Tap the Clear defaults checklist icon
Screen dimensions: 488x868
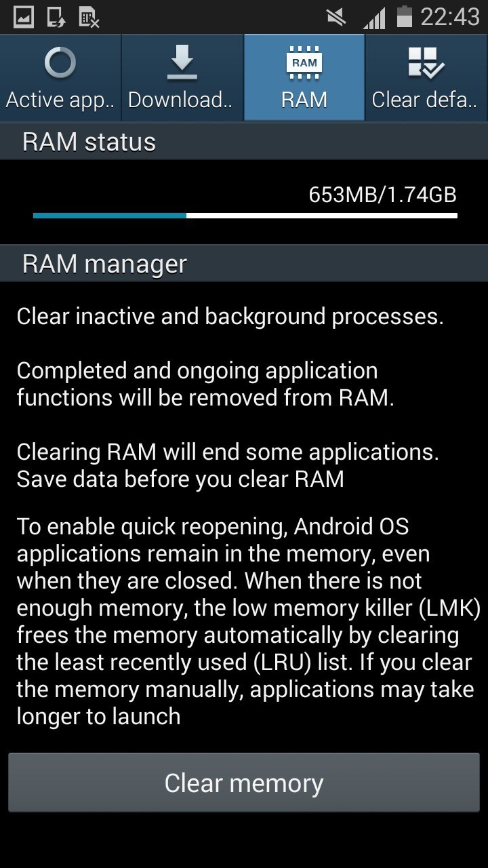(x=426, y=63)
